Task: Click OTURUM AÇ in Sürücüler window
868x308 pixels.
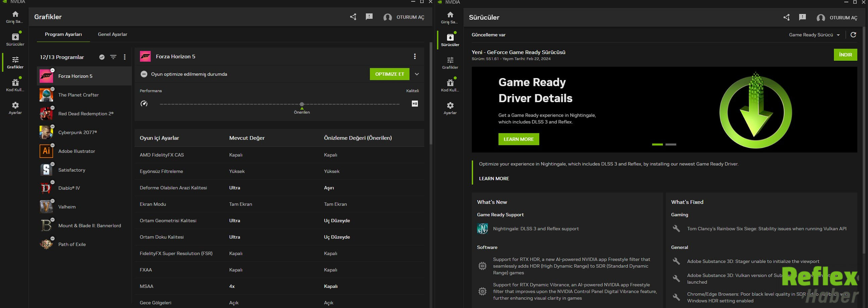Action: (x=837, y=18)
